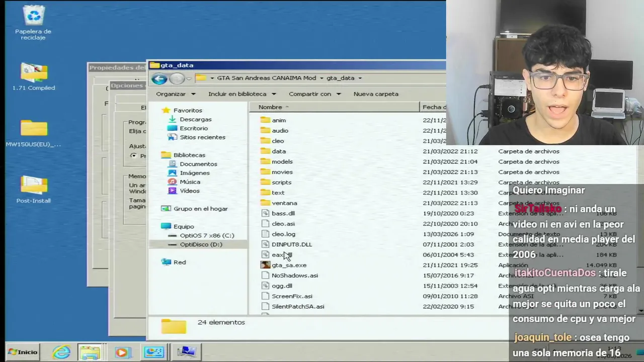Open Recycle Bin 'Papelera de reciclaje' desktop icon
The width and height of the screenshot is (644, 362).
tap(33, 23)
